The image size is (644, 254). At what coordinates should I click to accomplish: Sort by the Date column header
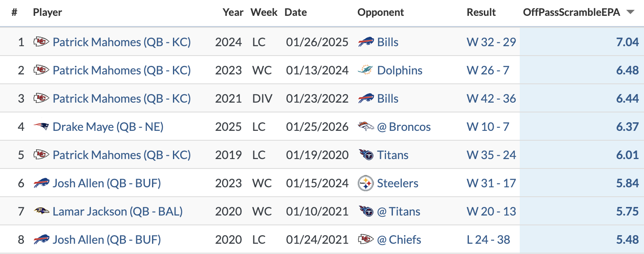296,12
